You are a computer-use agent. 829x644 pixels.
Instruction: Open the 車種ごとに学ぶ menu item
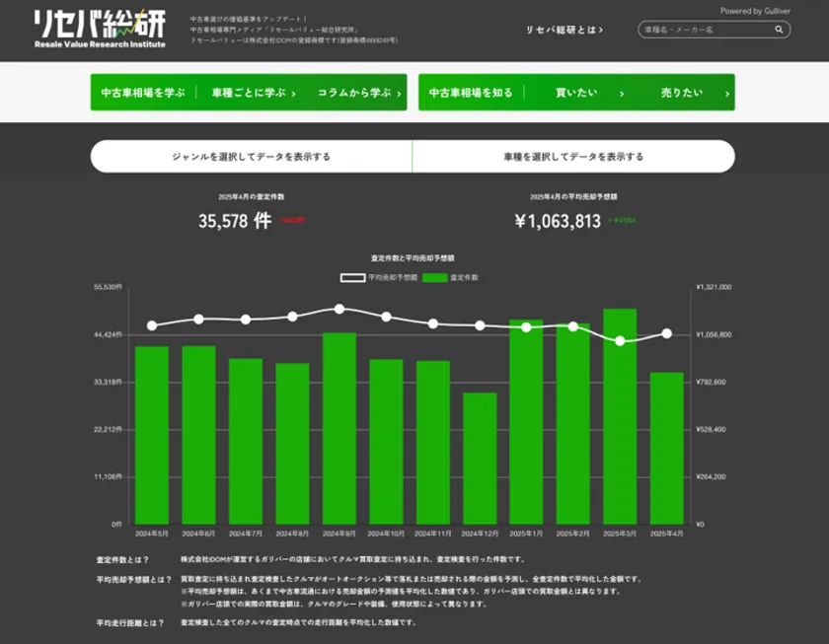click(x=248, y=93)
